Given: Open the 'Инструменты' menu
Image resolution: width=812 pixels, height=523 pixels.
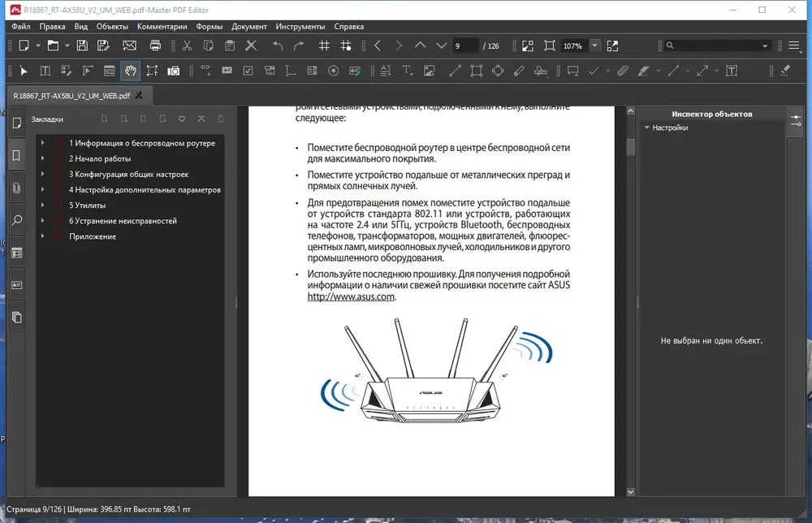Looking at the screenshot, I should [300, 27].
